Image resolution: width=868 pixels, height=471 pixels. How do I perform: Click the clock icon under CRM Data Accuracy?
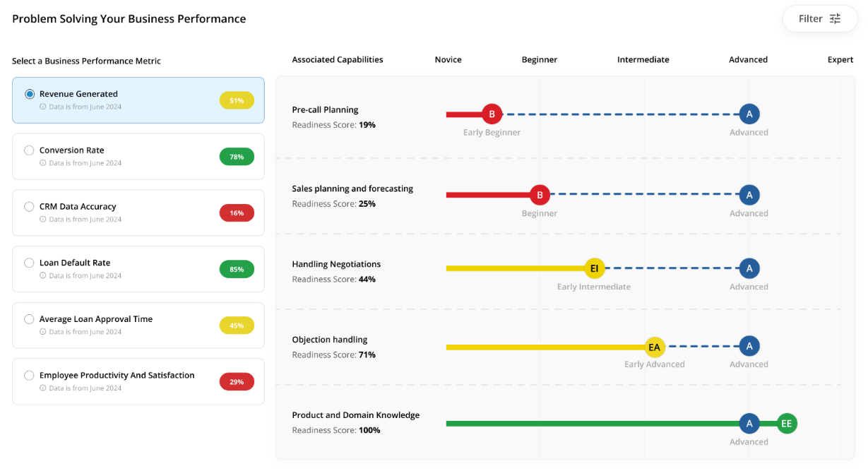tap(42, 219)
